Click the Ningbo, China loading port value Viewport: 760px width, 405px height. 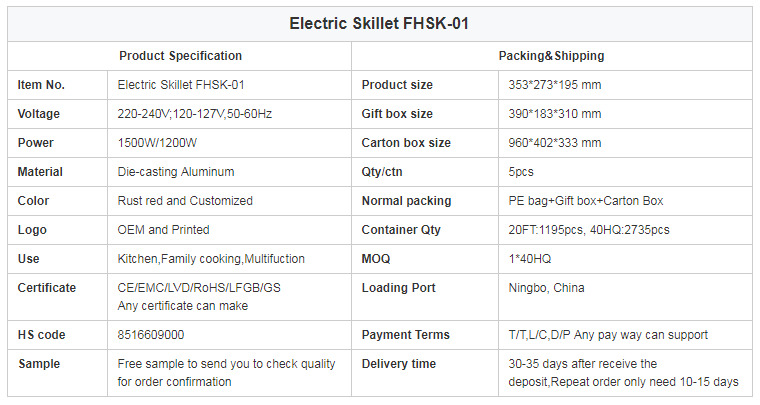point(546,288)
